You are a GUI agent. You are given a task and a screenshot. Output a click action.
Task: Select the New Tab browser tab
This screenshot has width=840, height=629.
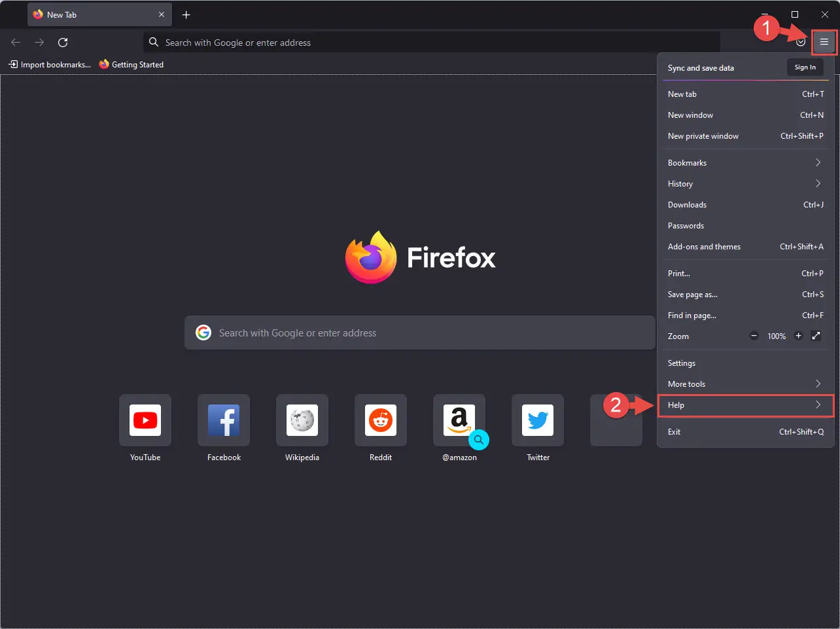tap(99, 14)
